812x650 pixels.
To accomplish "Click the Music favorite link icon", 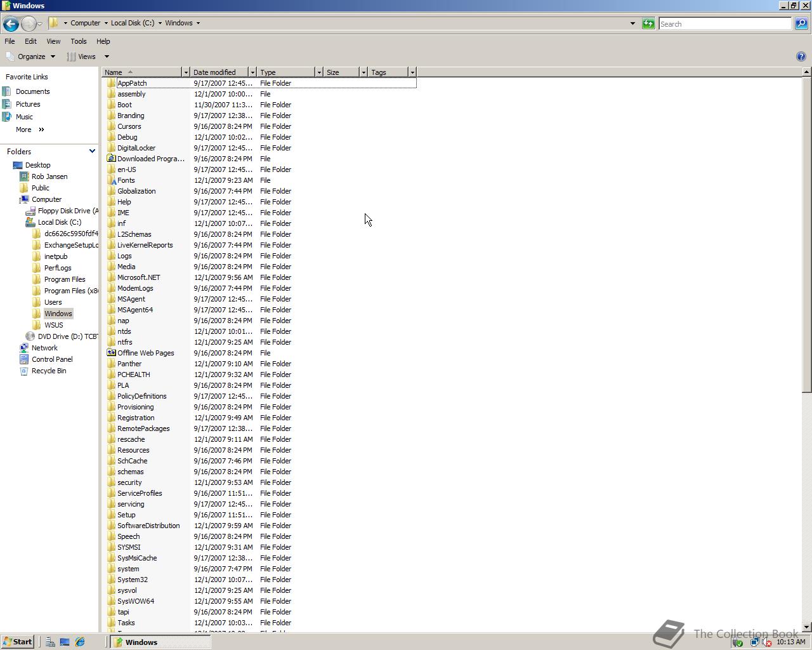I will click(7, 117).
